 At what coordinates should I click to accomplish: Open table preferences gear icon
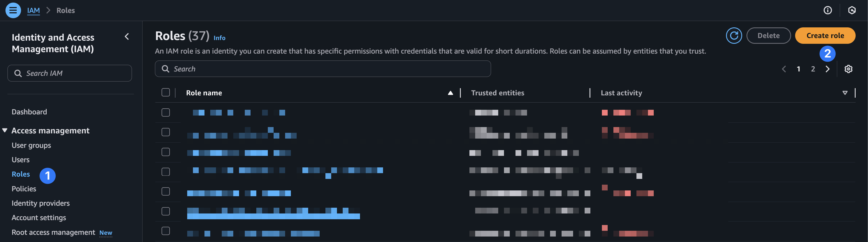(848, 69)
